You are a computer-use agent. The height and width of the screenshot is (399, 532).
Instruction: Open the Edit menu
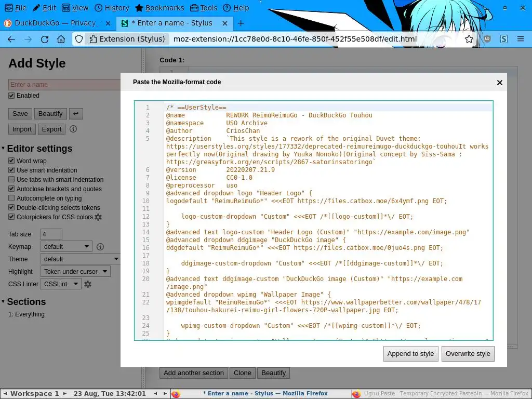pos(45,8)
